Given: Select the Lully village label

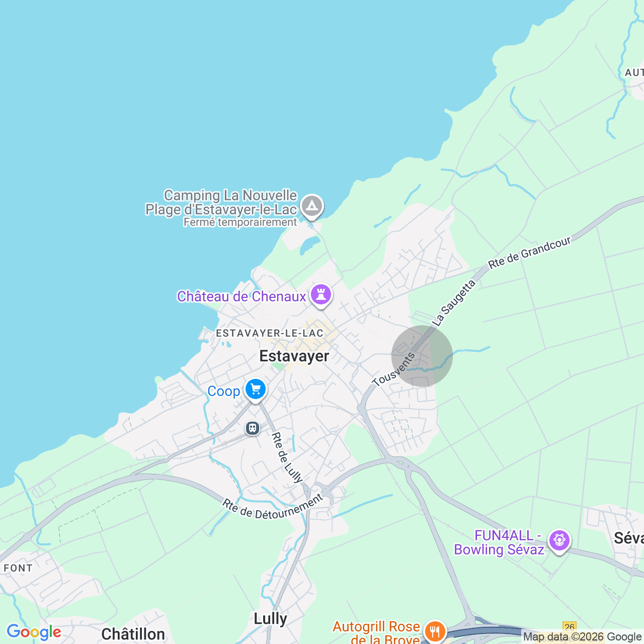Looking at the screenshot, I should pos(270,619).
